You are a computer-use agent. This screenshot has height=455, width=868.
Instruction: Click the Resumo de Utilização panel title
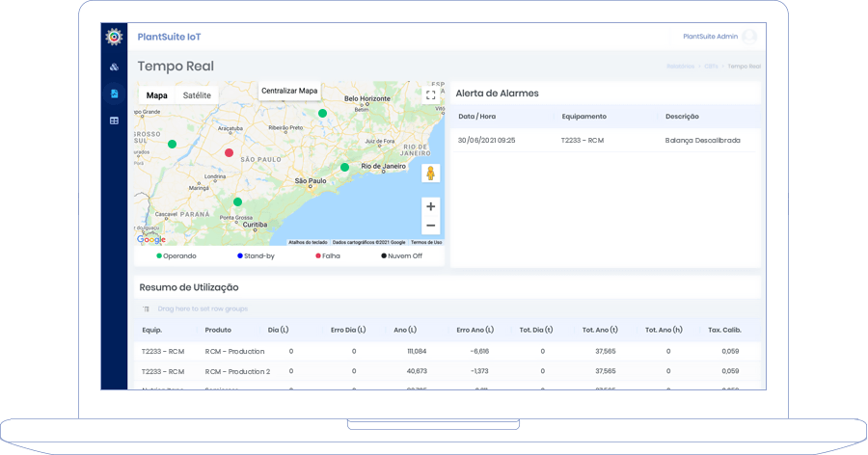(x=189, y=287)
